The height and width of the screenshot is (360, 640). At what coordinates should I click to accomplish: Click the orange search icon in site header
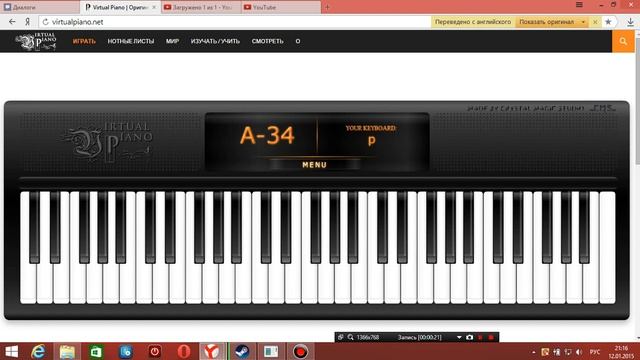623,41
